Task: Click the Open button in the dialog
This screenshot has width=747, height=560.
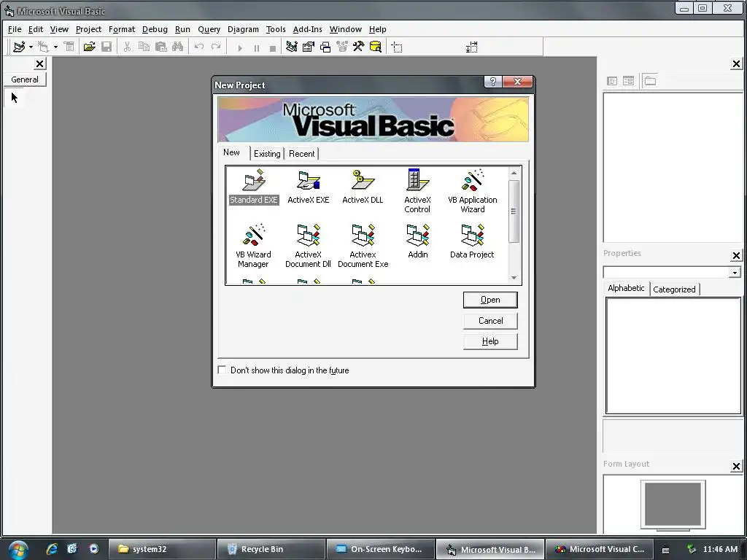Action: [490, 300]
